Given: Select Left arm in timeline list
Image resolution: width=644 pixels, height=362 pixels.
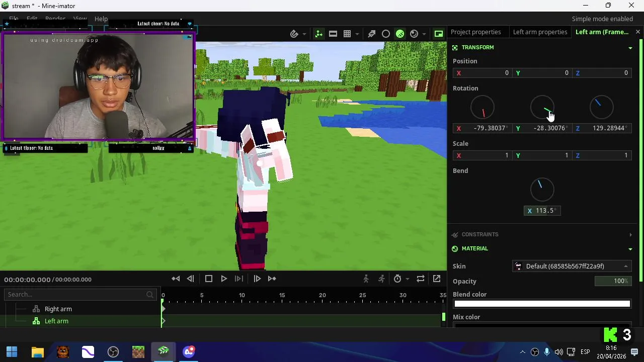Looking at the screenshot, I should (x=56, y=321).
